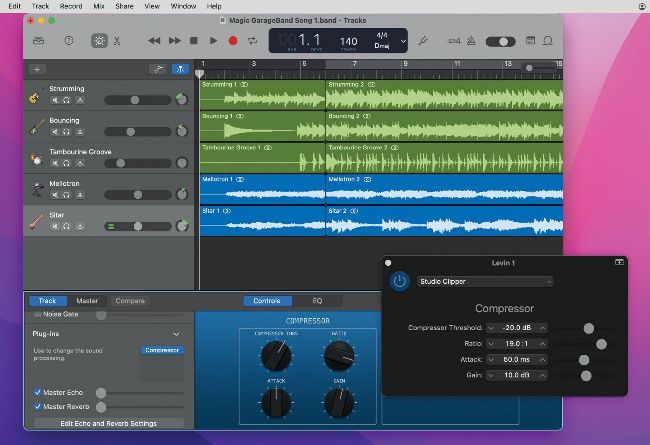
Task: Uncheck the Master Reverb checkbox
Action: coord(38,406)
